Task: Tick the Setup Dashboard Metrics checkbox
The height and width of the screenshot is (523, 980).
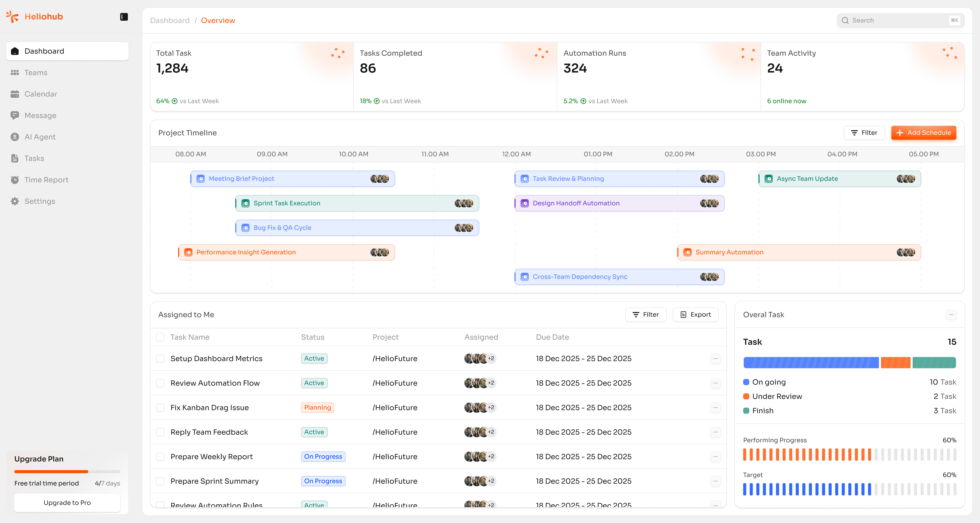Action: (x=160, y=359)
